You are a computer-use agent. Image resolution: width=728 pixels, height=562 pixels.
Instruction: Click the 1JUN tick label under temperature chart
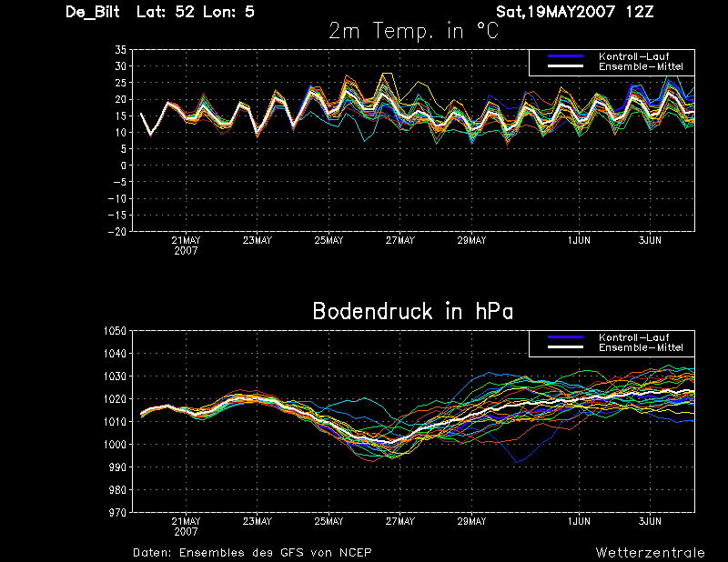pos(579,240)
